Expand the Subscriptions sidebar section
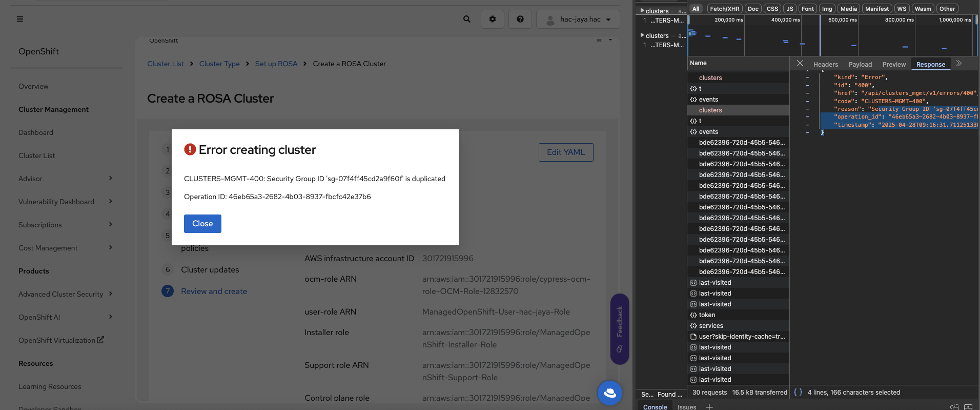980x410 pixels. pyautogui.click(x=66, y=225)
